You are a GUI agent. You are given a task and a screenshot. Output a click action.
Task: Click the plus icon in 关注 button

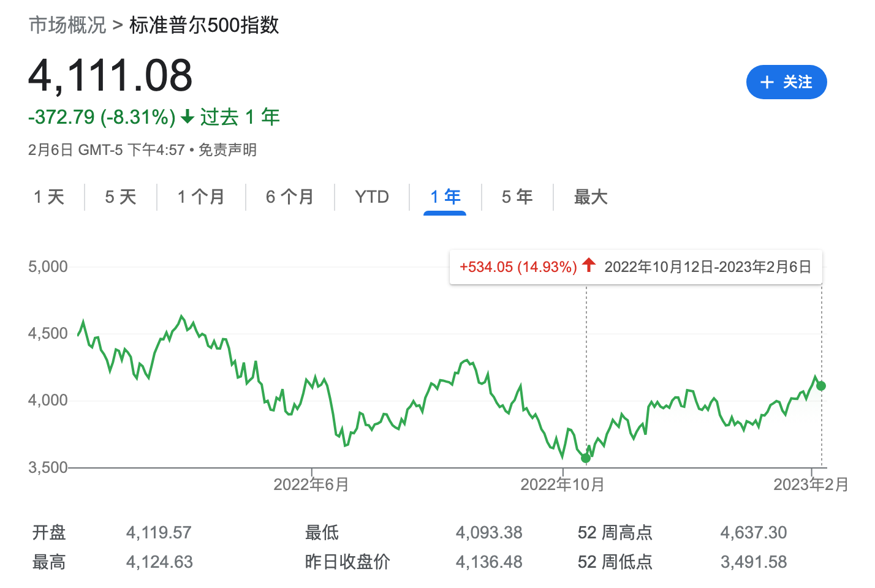tap(767, 82)
